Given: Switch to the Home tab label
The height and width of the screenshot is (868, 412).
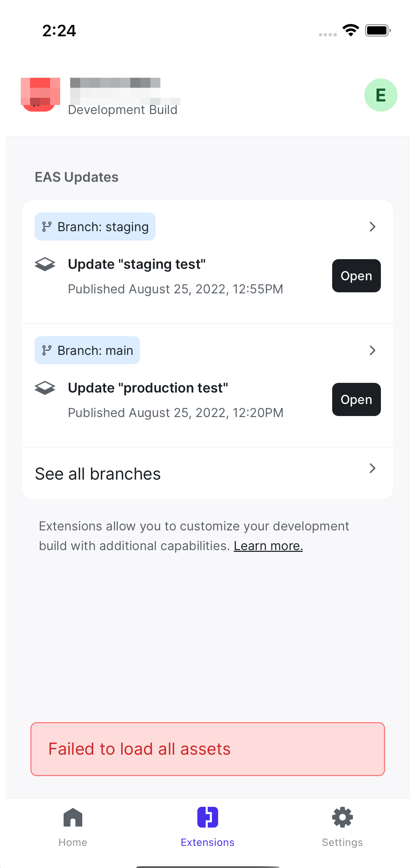Looking at the screenshot, I should pos(73,842).
